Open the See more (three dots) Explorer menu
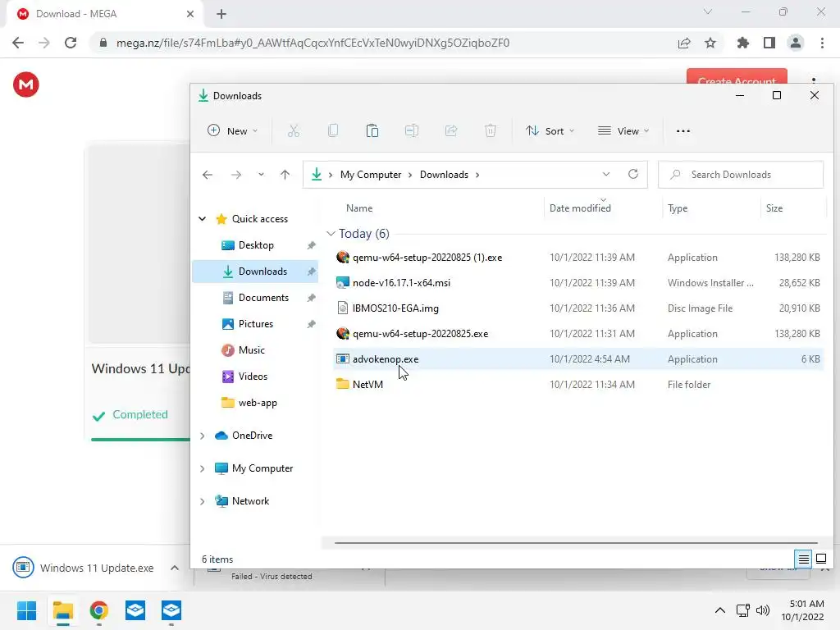The width and height of the screenshot is (840, 630). click(x=683, y=130)
